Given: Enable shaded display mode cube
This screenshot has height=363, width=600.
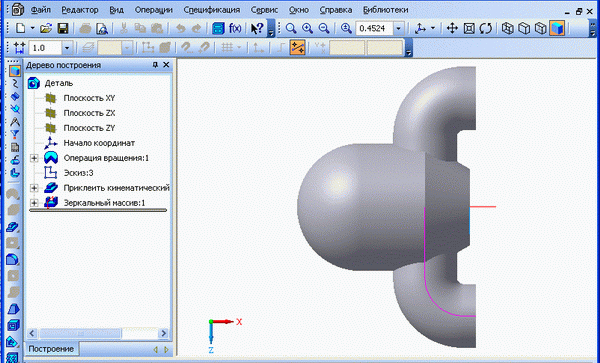Looking at the screenshot, I should coord(557,28).
